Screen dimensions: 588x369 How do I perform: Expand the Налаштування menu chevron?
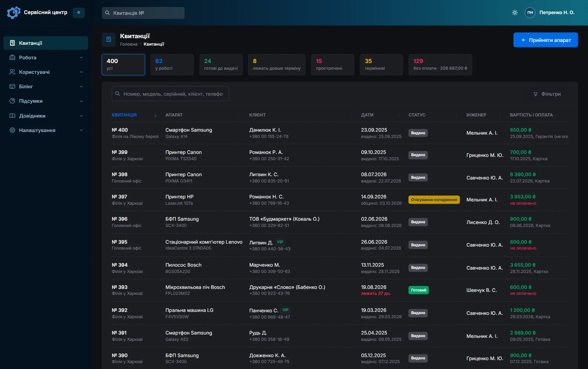coord(81,130)
